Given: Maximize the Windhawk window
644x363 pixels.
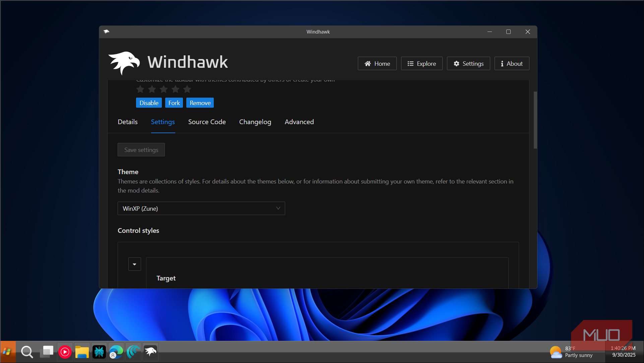Looking at the screenshot, I should pyautogui.click(x=509, y=32).
